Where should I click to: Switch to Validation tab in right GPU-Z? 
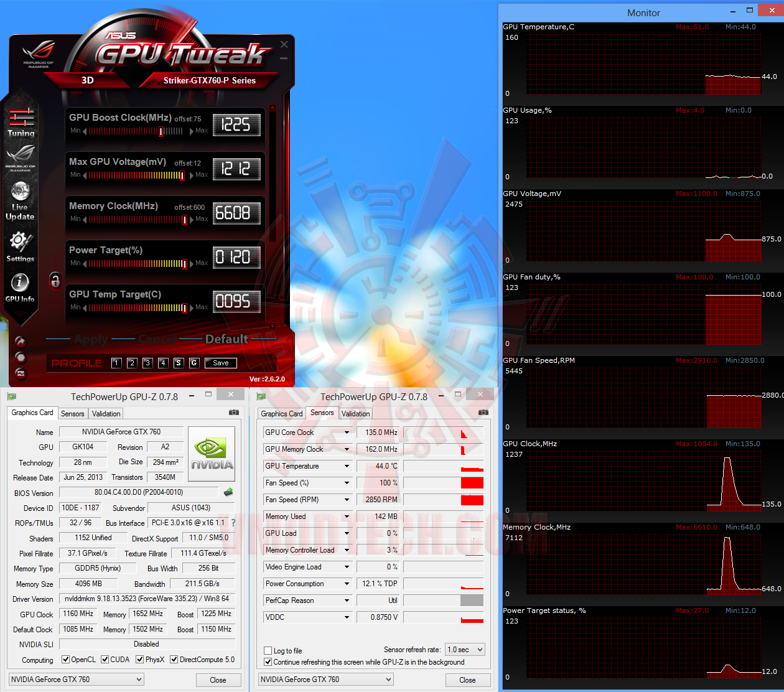[x=356, y=414]
